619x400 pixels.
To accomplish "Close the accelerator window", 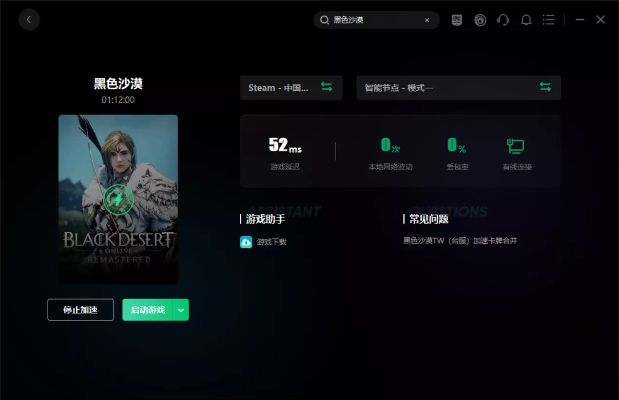I will tap(600, 19).
